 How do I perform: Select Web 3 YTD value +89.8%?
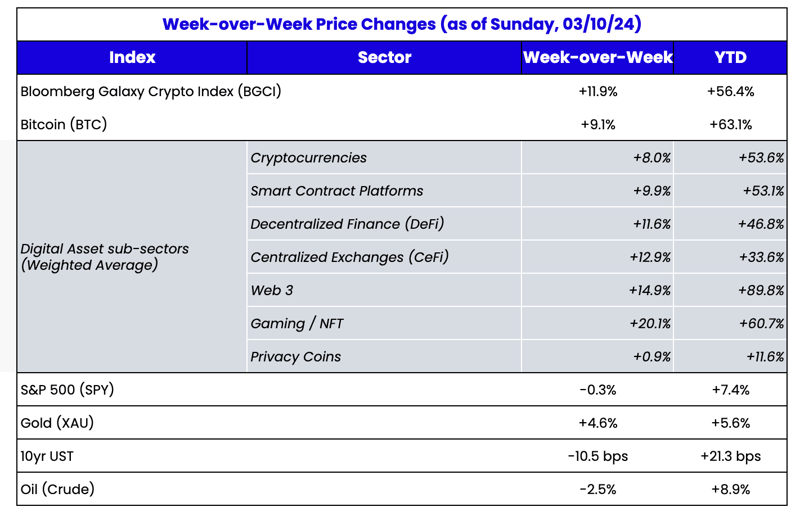point(761,290)
